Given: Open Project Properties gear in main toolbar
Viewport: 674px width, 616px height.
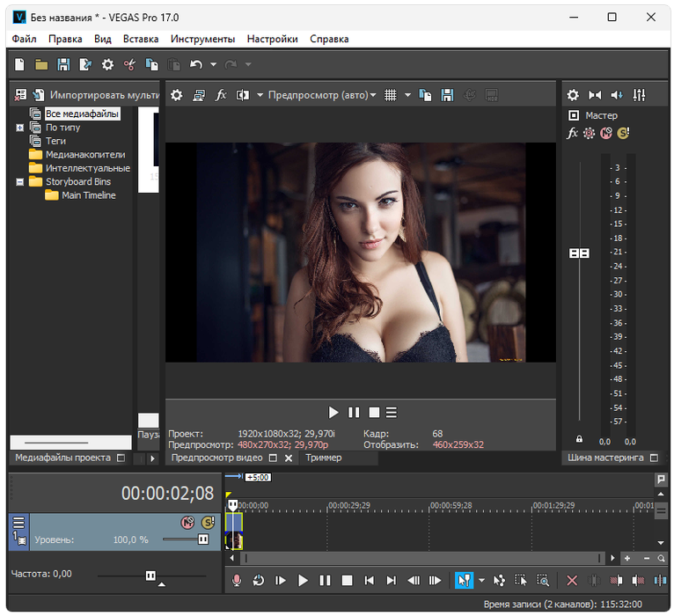Looking at the screenshot, I should tap(107, 64).
